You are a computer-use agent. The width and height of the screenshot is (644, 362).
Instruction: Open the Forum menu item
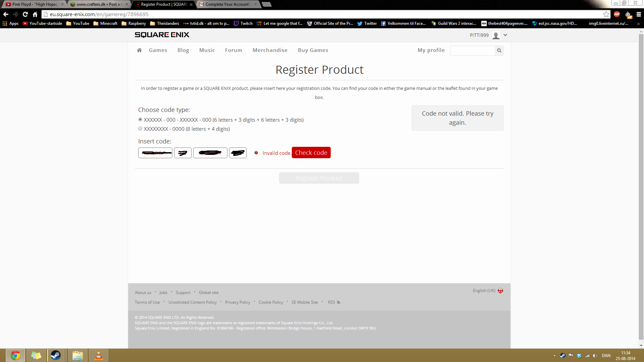[x=233, y=50]
